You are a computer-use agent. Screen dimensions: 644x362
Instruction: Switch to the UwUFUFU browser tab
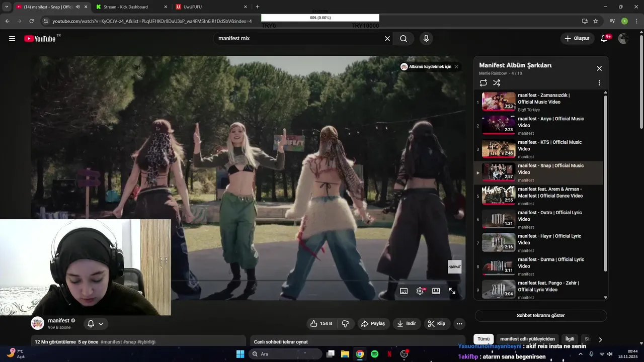[211, 7]
